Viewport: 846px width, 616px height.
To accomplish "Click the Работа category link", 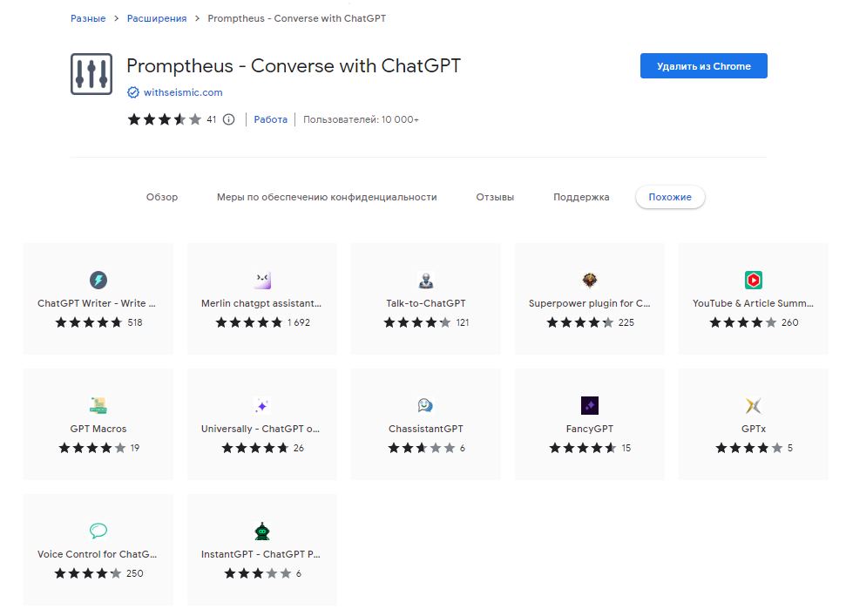I will pos(270,119).
